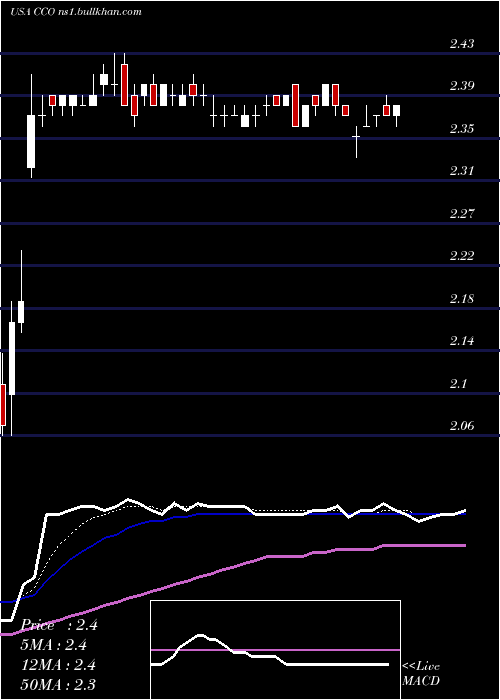Click the 'USA CCO ns1.bullkhan.com' header text
500x700 pixels.
76,12
